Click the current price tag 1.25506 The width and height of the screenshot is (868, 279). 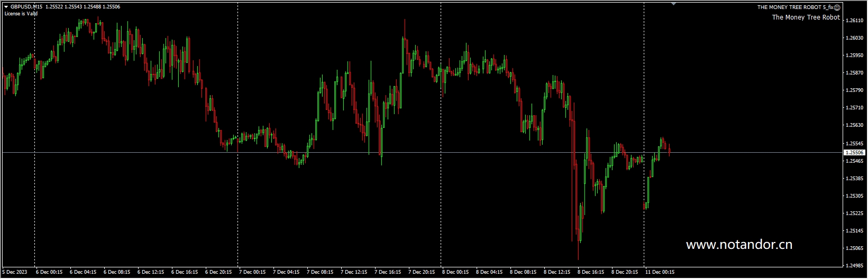coord(855,153)
